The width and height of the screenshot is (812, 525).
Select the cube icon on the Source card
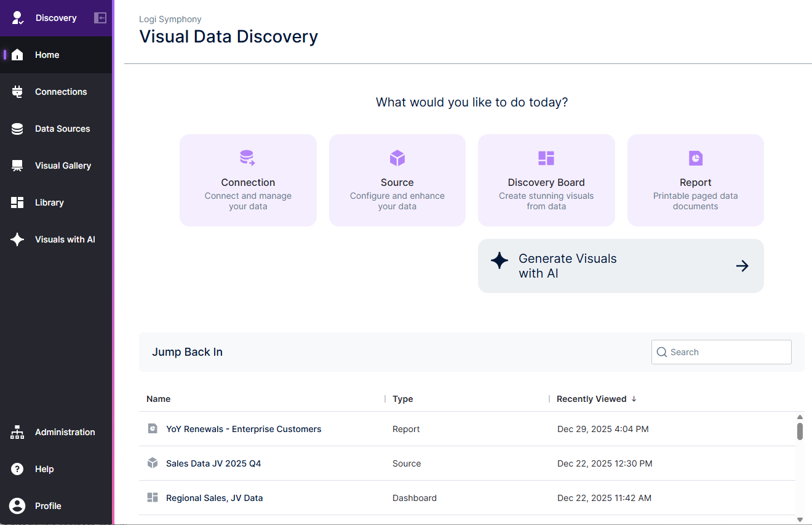coord(397,158)
